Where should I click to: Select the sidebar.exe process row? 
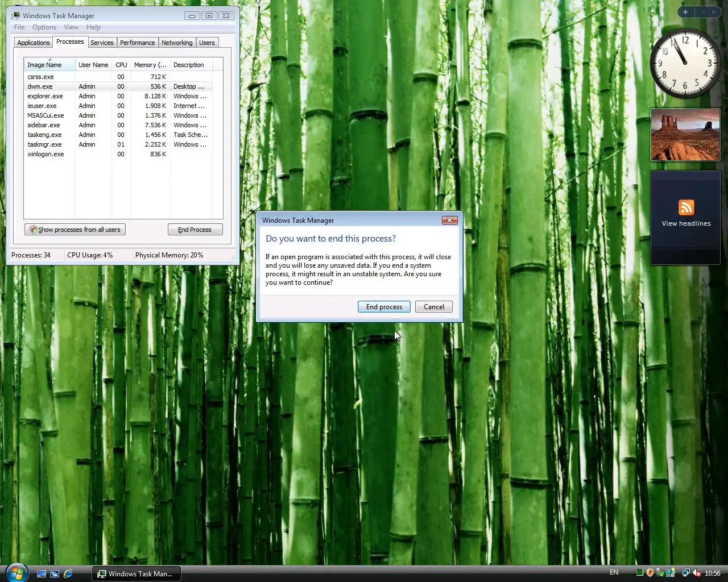pyautogui.click(x=118, y=125)
